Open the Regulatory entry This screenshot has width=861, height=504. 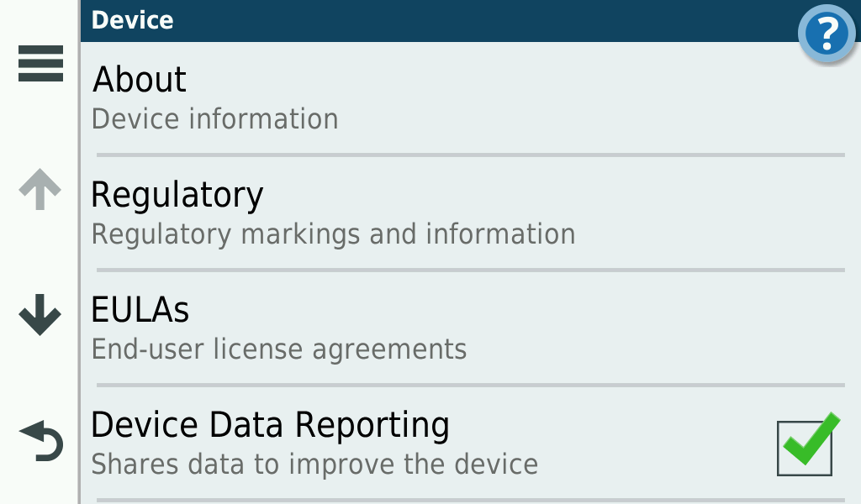(x=177, y=195)
